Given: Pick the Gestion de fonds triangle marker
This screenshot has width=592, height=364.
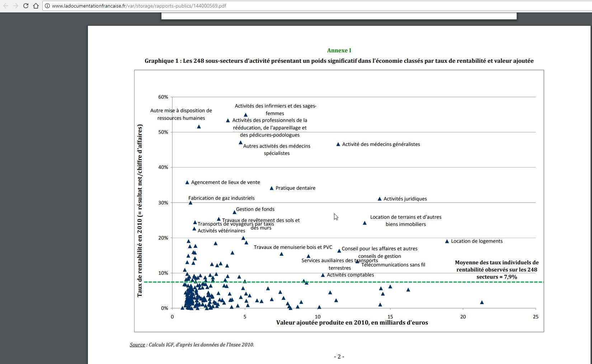Looking at the screenshot, I should pyautogui.click(x=235, y=212).
